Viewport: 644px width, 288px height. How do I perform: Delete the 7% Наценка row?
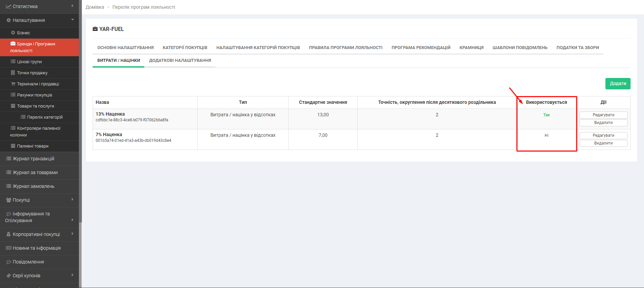(x=603, y=143)
